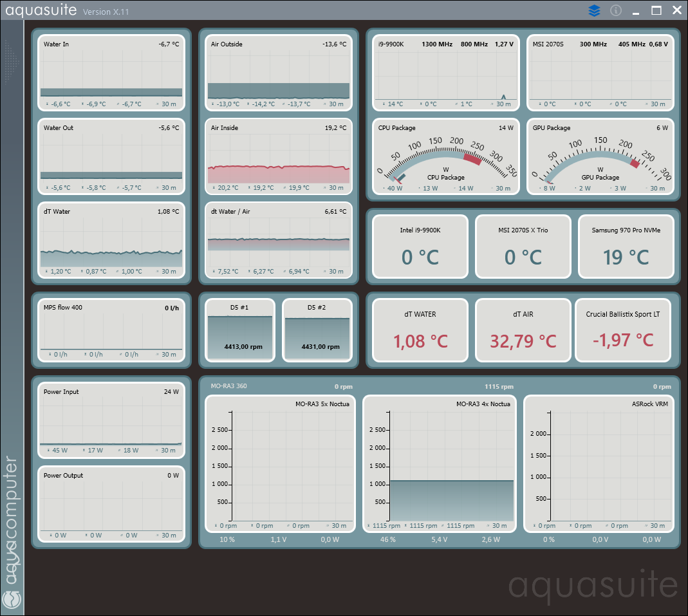The height and width of the screenshot is (616, 688).
Task: Click the 46 % fan power value
Action: 388,539
